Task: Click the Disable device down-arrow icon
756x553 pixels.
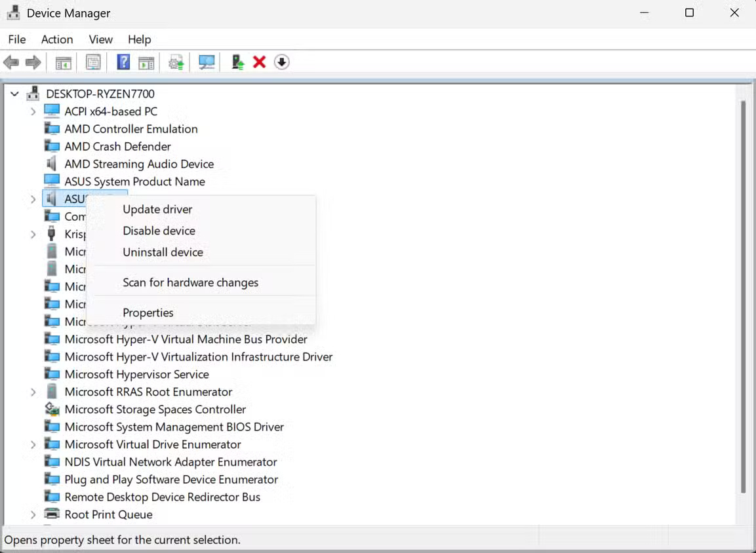Action: [282, 62]
